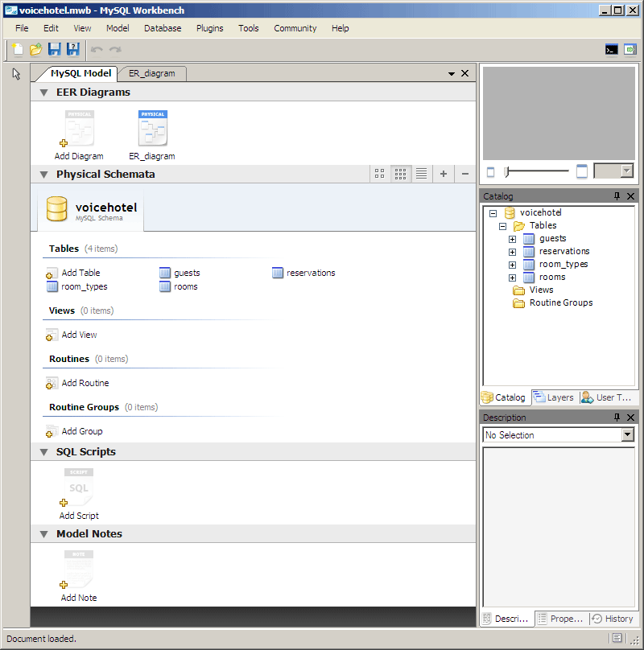Open the Model menu
Image resolution: width=644 pixels, height=650 pixels.
[118, 28]
